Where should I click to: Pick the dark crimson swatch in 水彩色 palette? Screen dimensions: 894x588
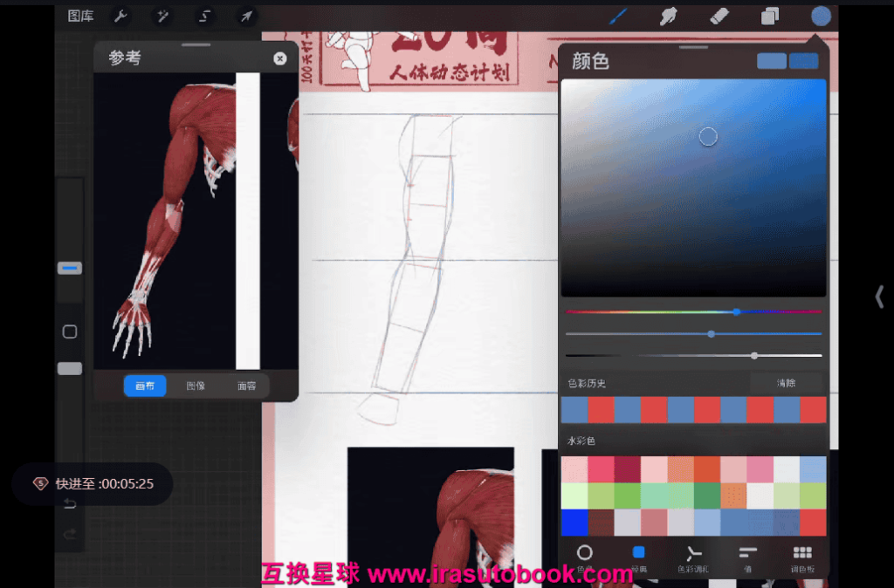[x=627, y=469]
